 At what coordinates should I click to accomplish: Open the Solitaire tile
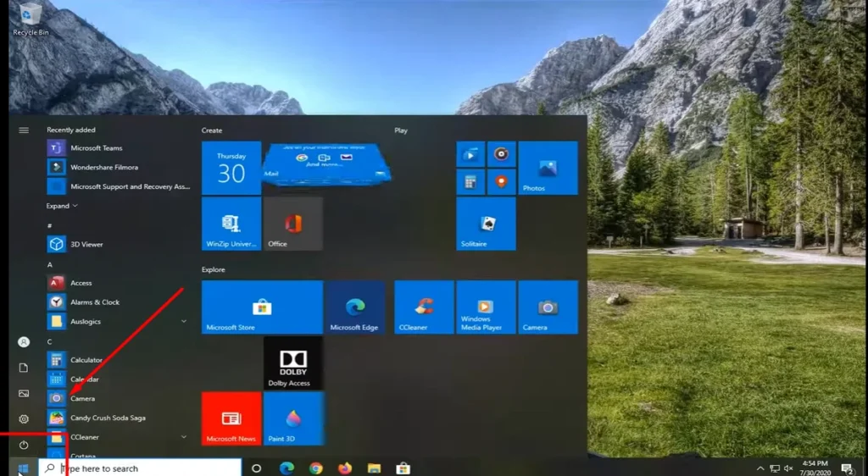pos(486,224)
